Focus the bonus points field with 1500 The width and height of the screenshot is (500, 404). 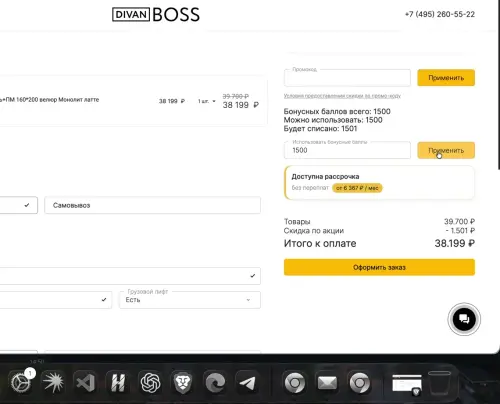(x=347, y=150)
